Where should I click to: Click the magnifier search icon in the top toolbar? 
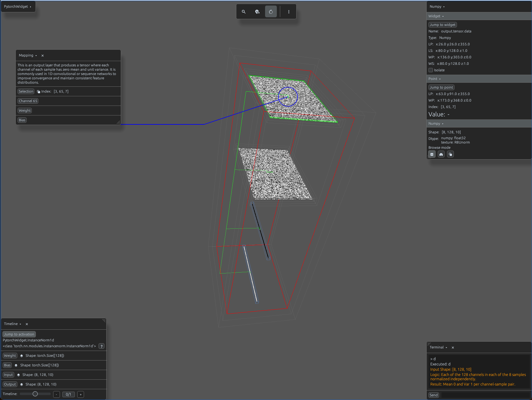(x=244, y=12)
